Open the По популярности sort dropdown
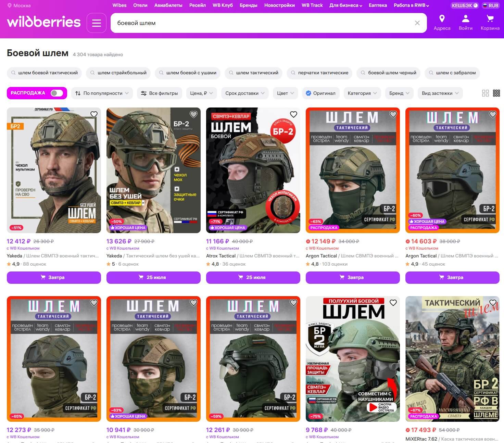 (x=102, y=93)
